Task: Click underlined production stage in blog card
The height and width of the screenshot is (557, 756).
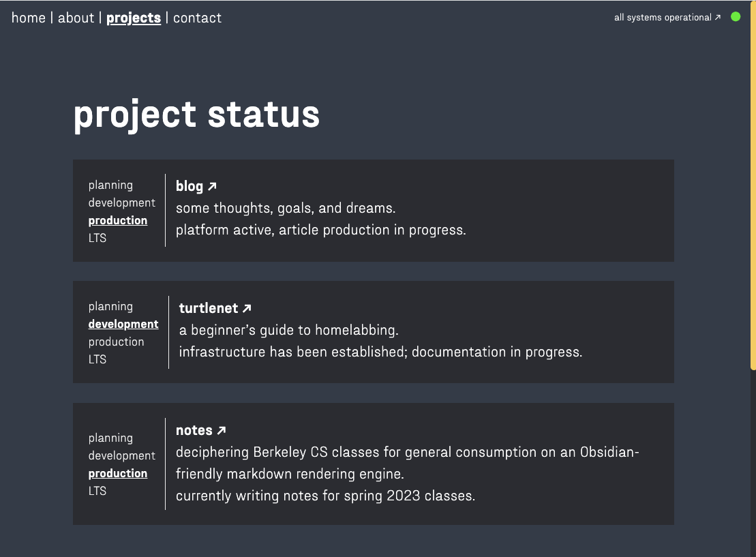Action: [x=118, y=220]
